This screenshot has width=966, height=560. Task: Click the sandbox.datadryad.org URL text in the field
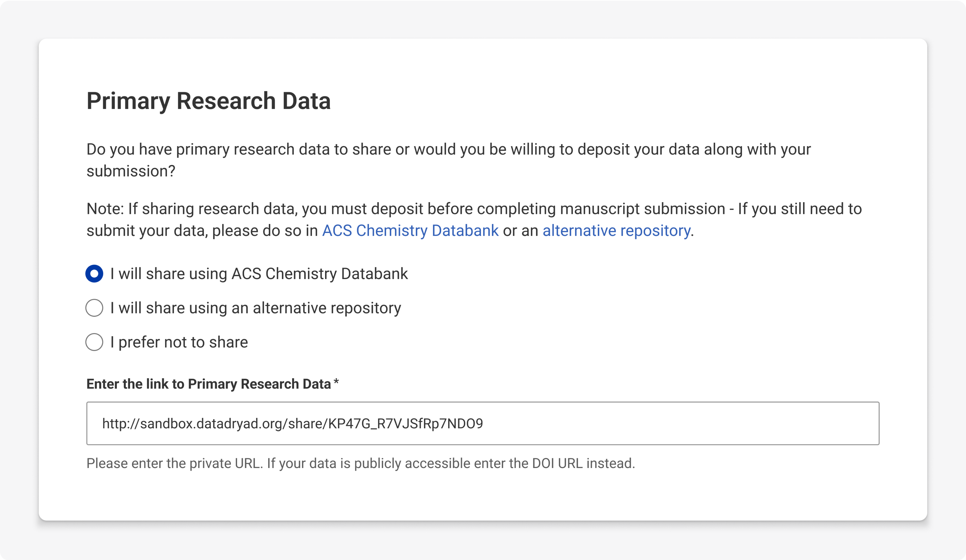tap(292, 424)
